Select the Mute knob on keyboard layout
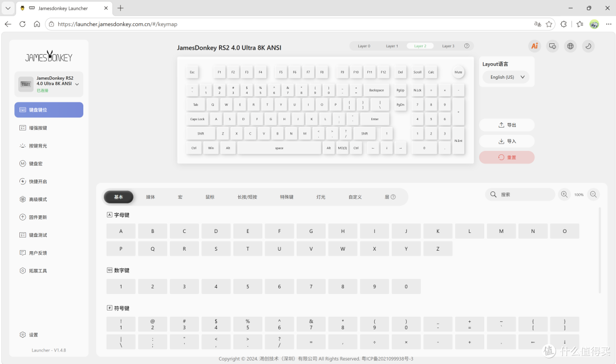 click(458, 72)
